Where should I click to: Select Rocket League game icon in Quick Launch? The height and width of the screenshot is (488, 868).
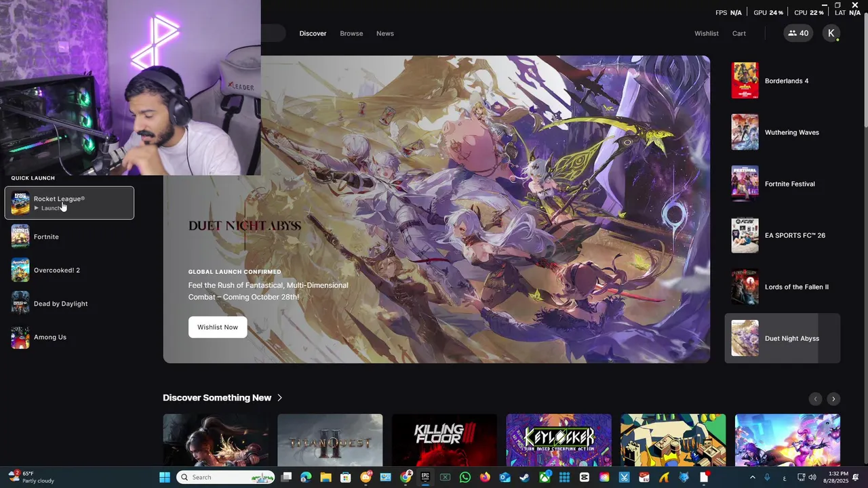coord(20,203)
